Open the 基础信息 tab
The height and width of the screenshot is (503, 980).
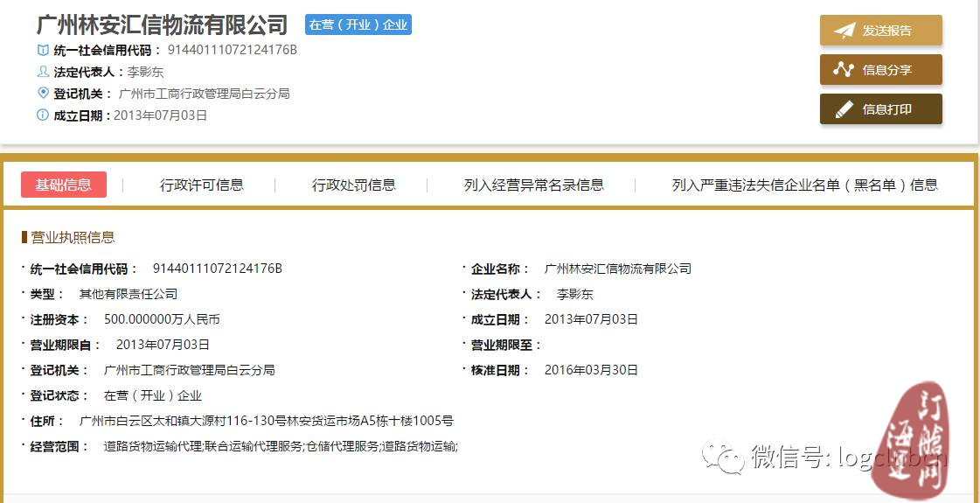(64, 185)
